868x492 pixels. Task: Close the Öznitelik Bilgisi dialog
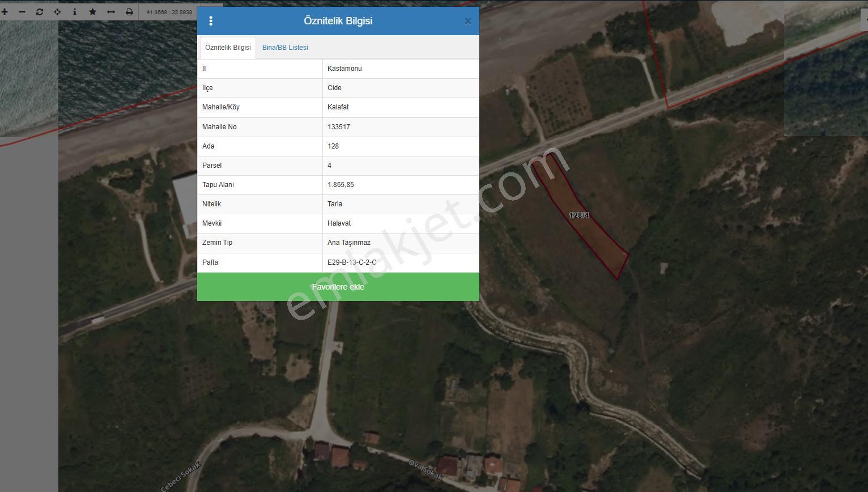click(467, 21)
